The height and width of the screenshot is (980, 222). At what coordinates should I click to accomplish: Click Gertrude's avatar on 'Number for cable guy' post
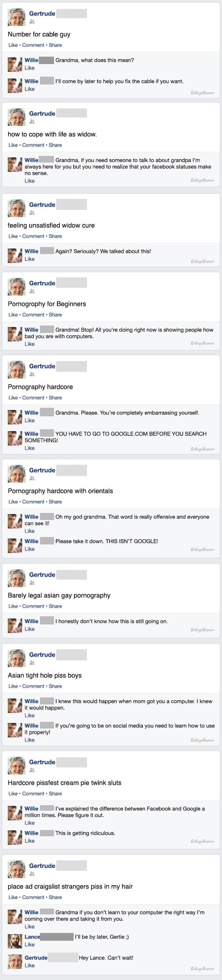(x=16, y=17)
